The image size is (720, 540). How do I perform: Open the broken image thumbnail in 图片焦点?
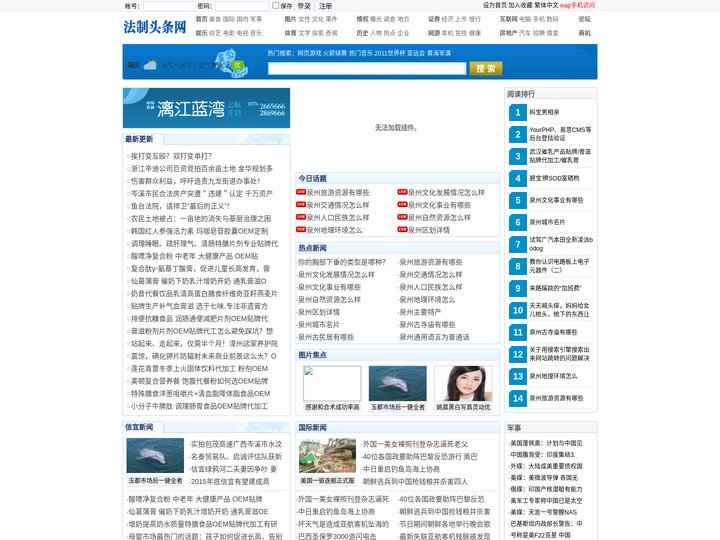pyautogui.click(x=332, y=383)
